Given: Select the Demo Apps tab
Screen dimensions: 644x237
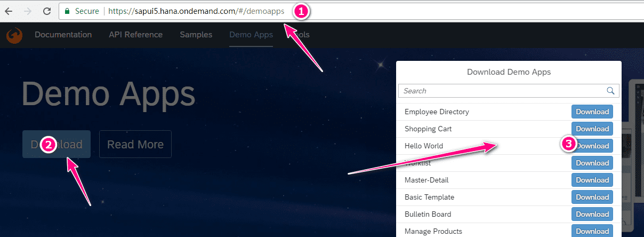Looking at the screenshot, I should [251, 35].
